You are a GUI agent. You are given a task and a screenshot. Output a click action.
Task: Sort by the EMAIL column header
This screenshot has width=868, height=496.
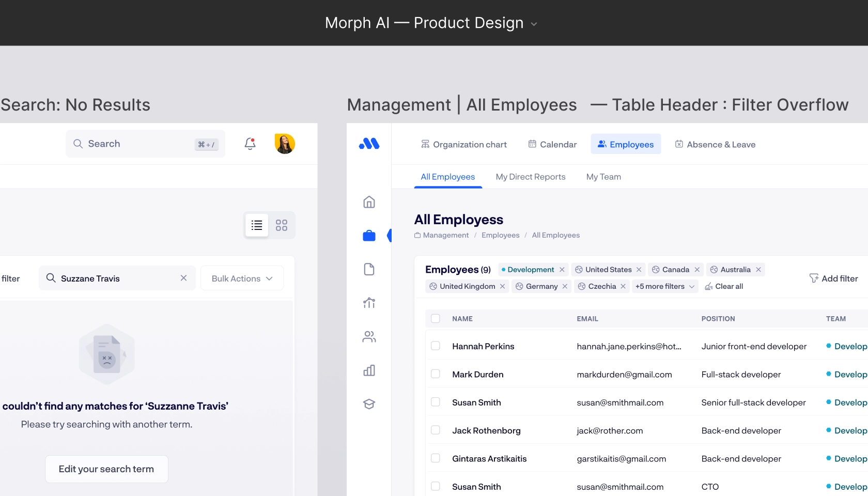coord(587,319)
